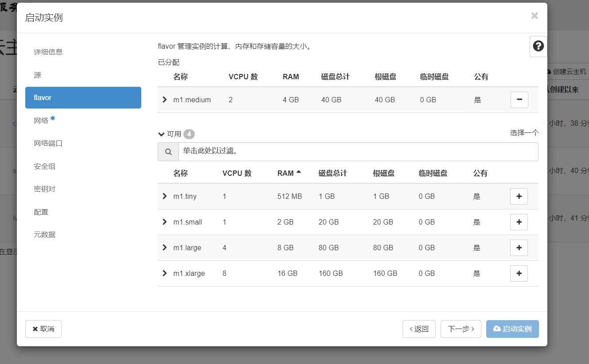The height and width of the screenshot is (364, 589).
Task: Expand the m1.medium row details chevron
Action: 165,100
